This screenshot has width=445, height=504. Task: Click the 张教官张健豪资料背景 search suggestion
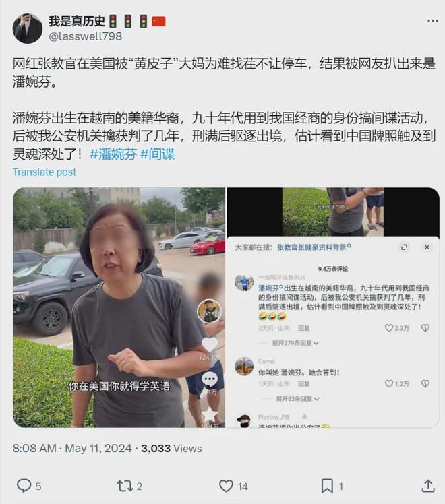coord(314,247)
